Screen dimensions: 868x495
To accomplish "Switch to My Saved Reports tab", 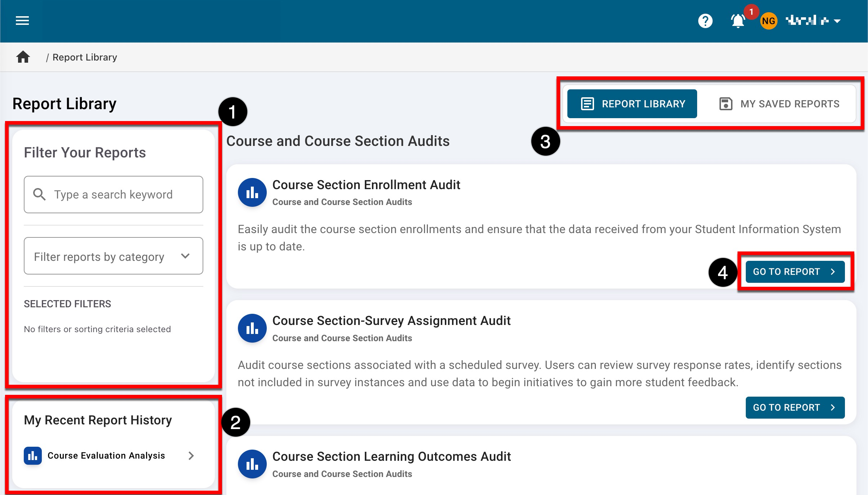I will (779, 104).
